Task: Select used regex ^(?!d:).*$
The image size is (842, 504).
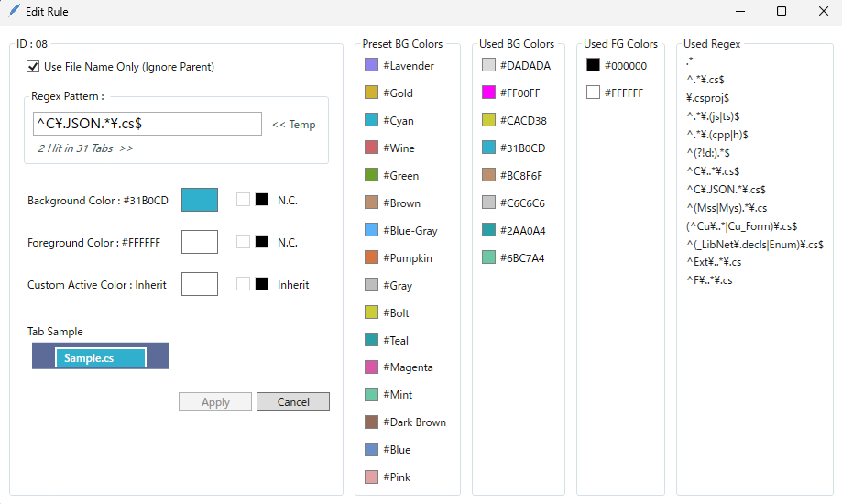Action: click(708, 153)
